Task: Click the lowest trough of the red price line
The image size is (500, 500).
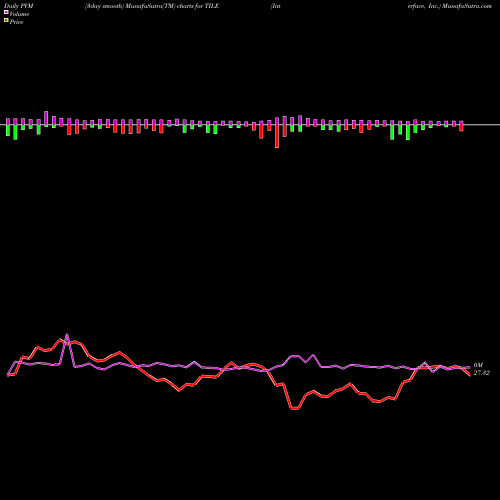Action: (x=294, y=408)
